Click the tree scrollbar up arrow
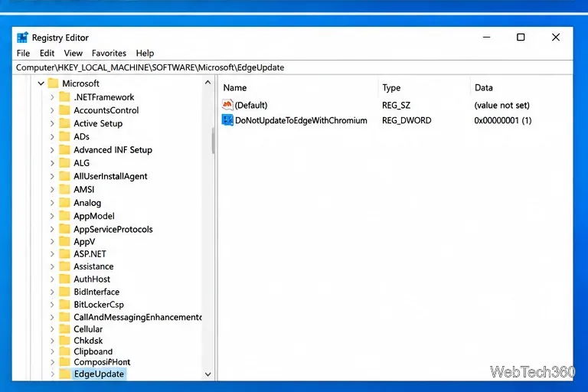 pyautogui.click(x=208, y=83)
